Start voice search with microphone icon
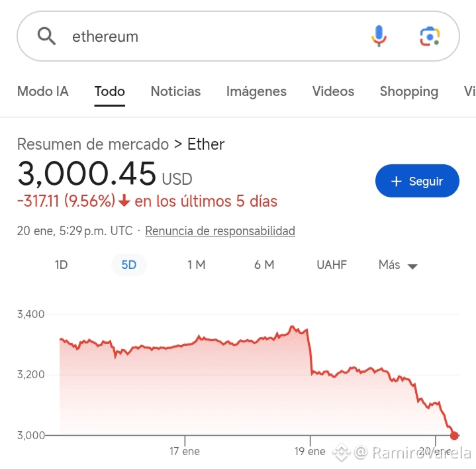476x469 pixels. 379,36
